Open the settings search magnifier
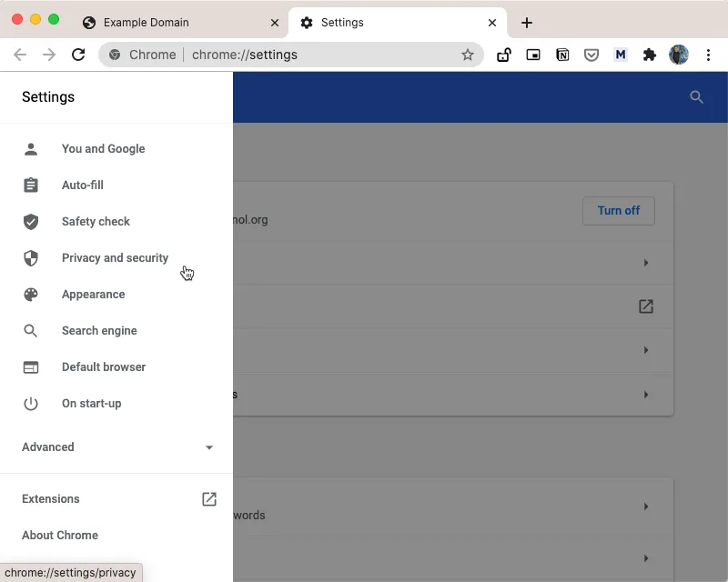728x582 pixels. pos(696,97)
